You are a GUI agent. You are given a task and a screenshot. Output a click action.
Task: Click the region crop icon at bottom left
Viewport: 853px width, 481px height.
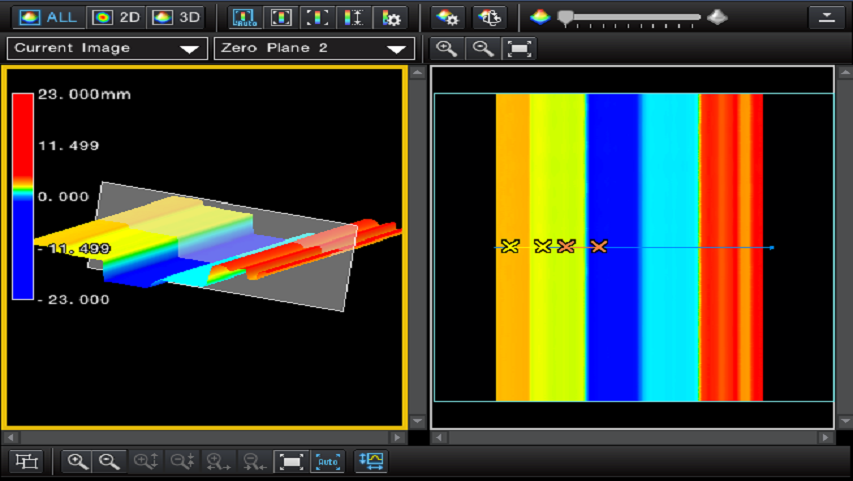(27, 461)
